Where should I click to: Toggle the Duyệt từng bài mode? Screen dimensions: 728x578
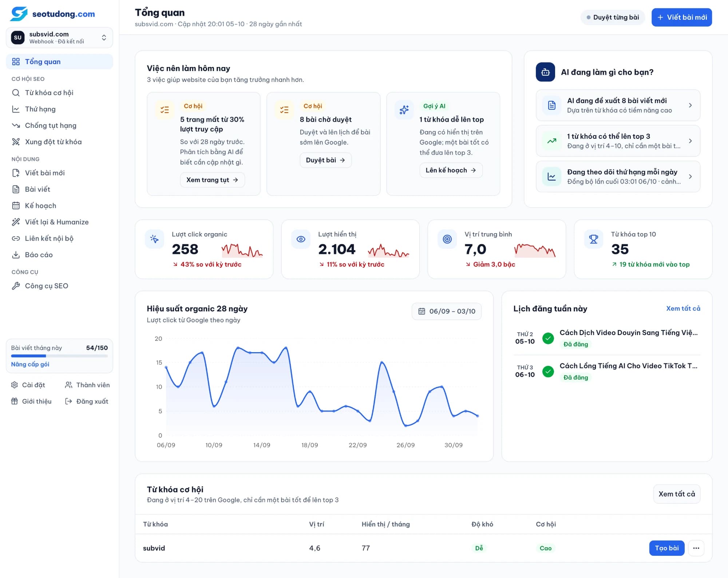point(613,17)
